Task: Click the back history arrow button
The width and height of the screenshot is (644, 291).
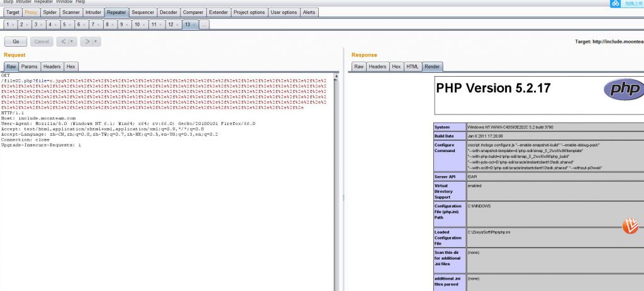Action: coord(64,41)
